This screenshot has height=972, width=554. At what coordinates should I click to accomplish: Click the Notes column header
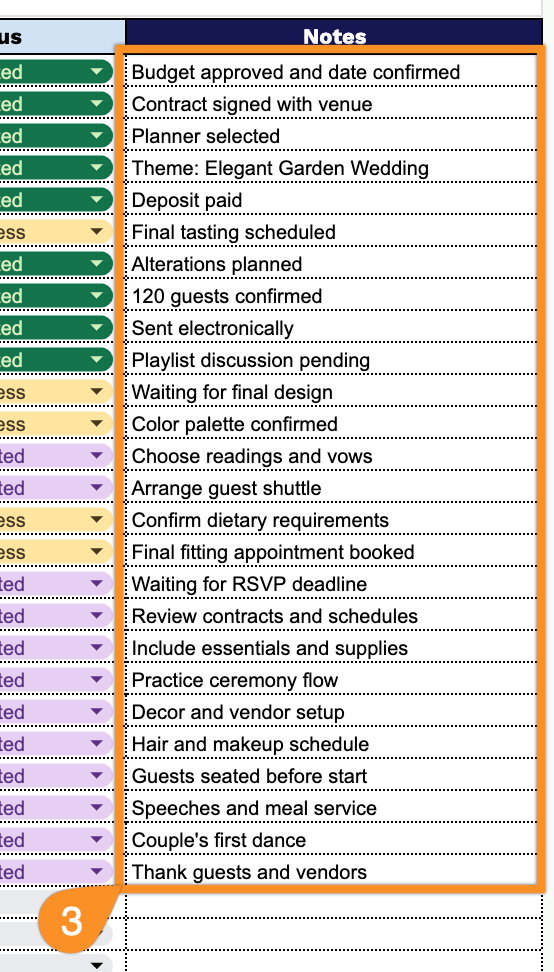click(x=334, y=37)
